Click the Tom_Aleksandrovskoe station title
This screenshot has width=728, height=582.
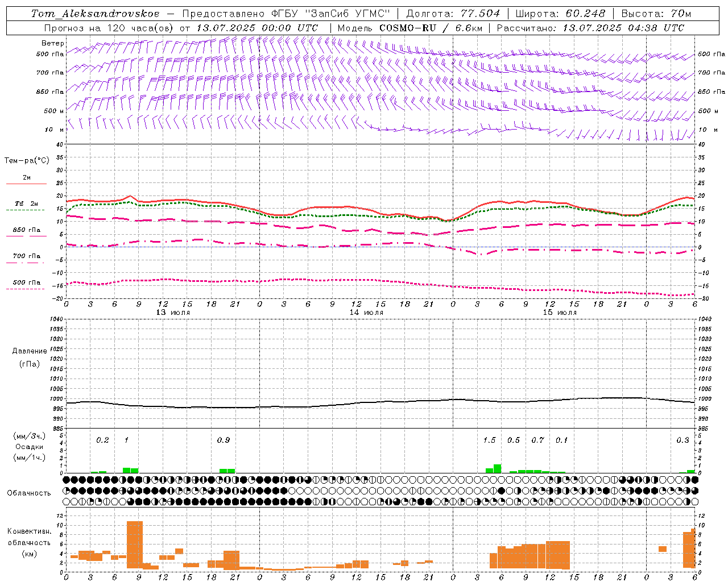[x=95, y=14]
